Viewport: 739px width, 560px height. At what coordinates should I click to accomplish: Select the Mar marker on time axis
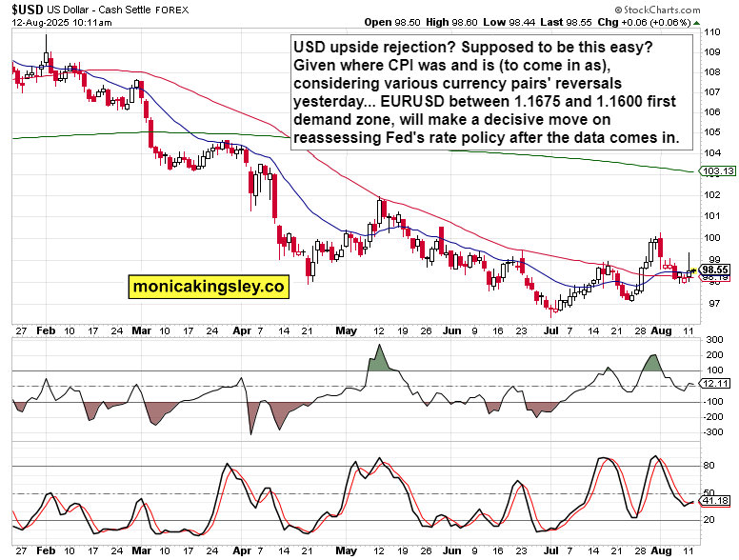tap(141, 330)
